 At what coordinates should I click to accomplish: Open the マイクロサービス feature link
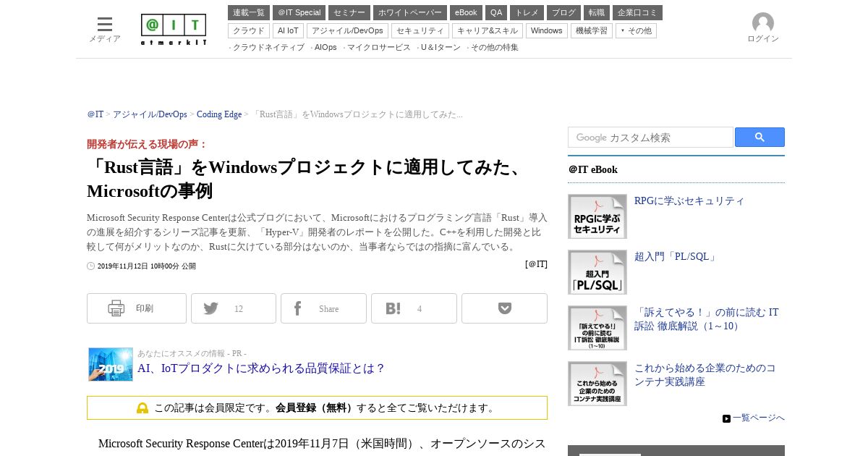coord(378,48)
